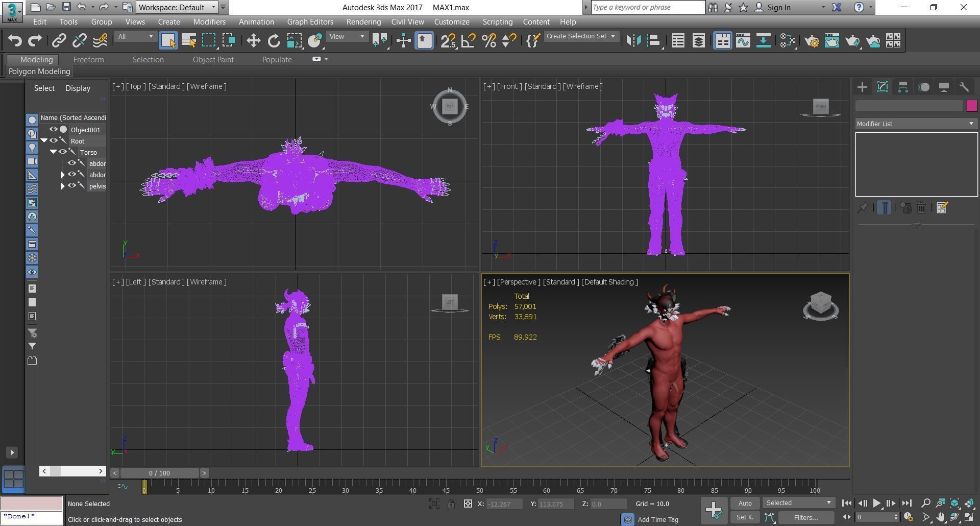The width and height of the screenshot is (980, 526).
Task: Activate the Select and Link tool
Action: tap(59, 41)
